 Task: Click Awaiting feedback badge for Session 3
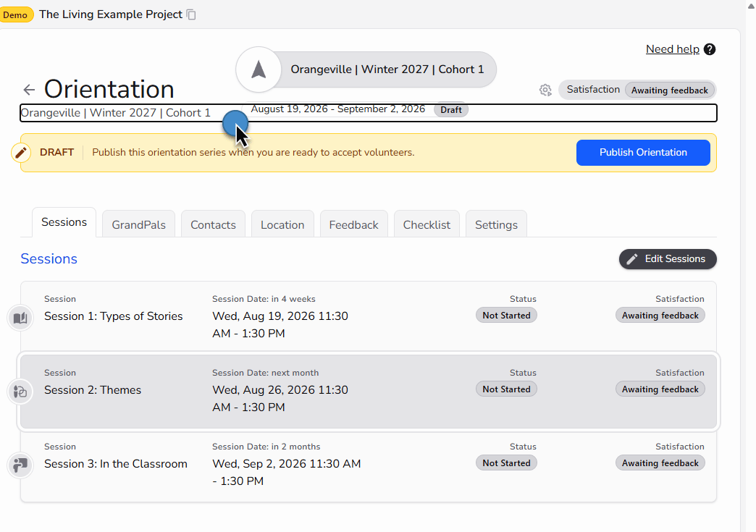click(660, 463)
